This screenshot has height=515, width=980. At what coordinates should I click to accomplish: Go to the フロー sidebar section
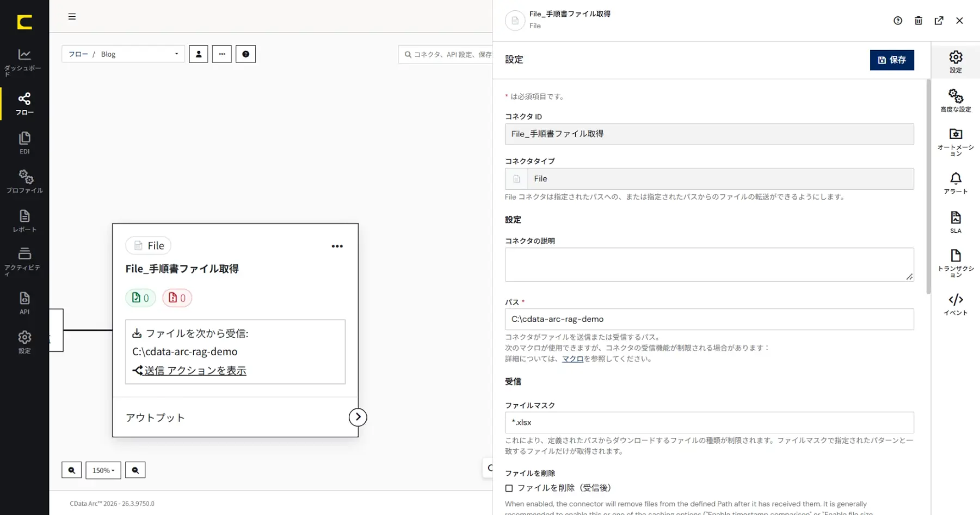click(24, 103)
